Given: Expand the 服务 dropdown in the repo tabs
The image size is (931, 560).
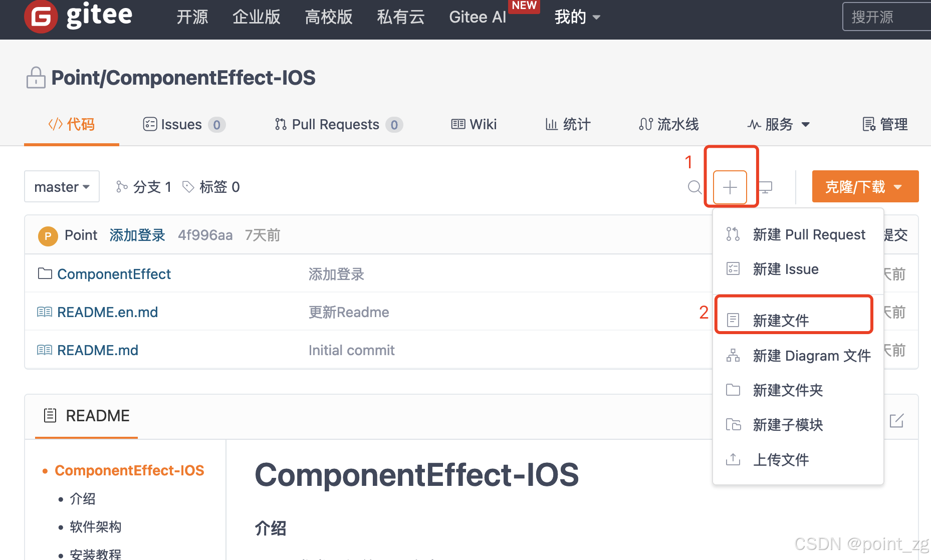Looking at the screenshot, I should [x=777, y=124].
